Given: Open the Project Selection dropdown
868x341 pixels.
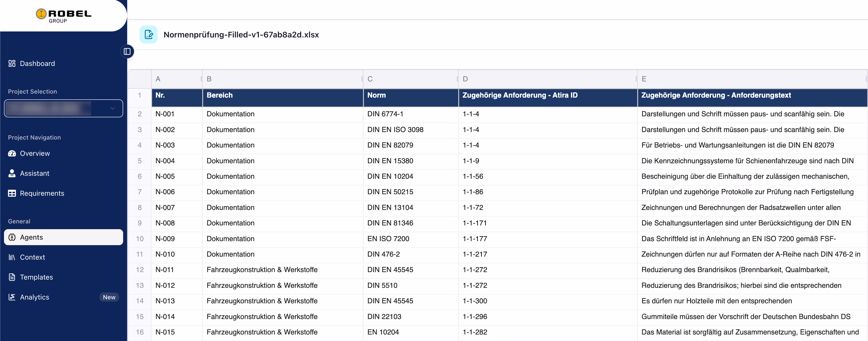Looking at the screenshot, I should point(63,108).
